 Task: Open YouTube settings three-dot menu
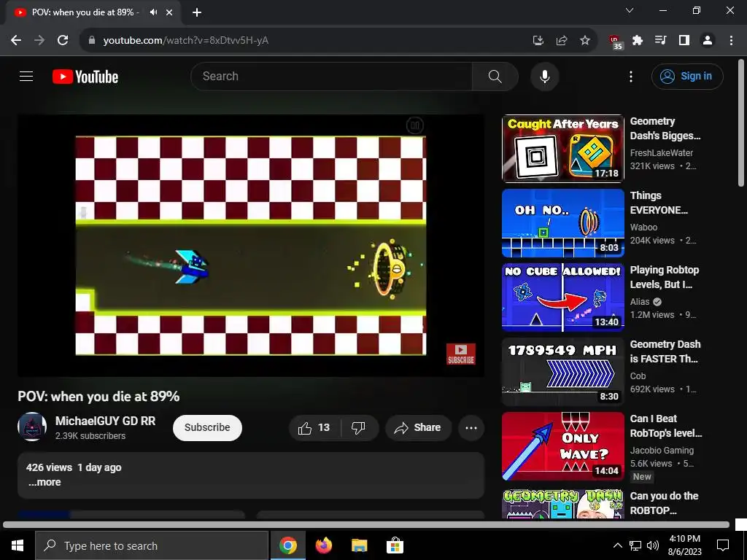click(631, 76)
